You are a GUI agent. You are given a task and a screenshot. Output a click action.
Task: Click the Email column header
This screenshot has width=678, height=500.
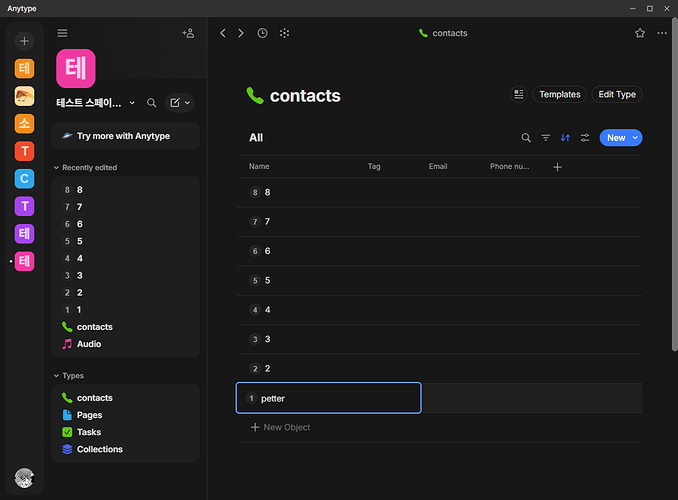click(x=438, y=167)
